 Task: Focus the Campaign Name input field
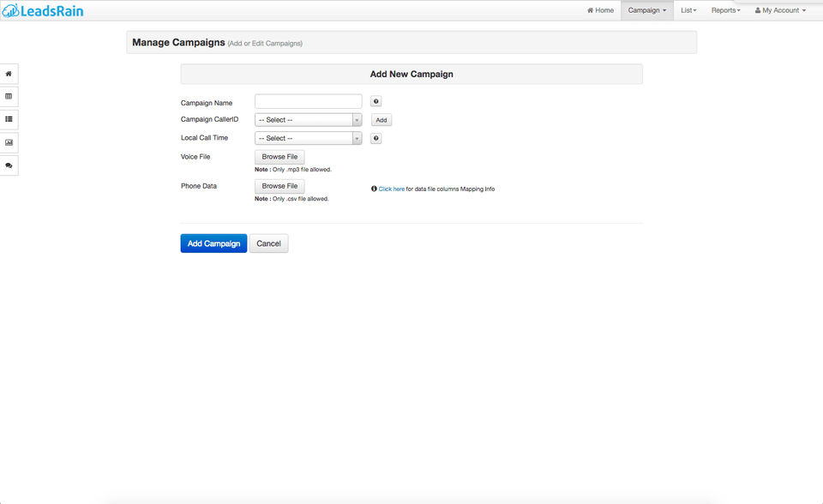coord(308,101)
